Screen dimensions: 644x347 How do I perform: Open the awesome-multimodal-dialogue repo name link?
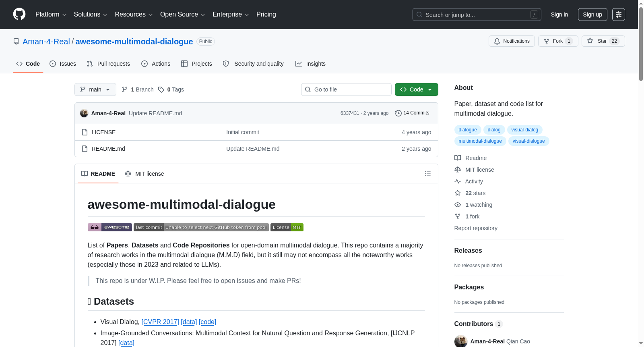point(134,42)
